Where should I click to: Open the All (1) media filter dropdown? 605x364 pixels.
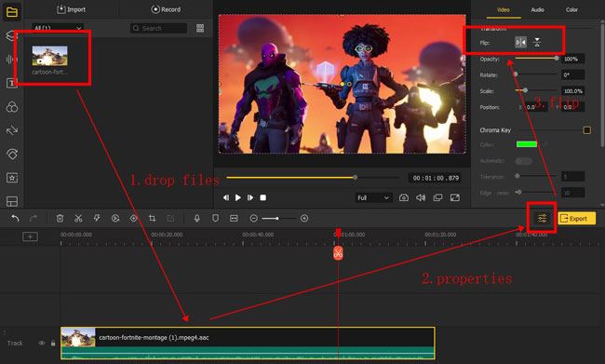(58, 28)
